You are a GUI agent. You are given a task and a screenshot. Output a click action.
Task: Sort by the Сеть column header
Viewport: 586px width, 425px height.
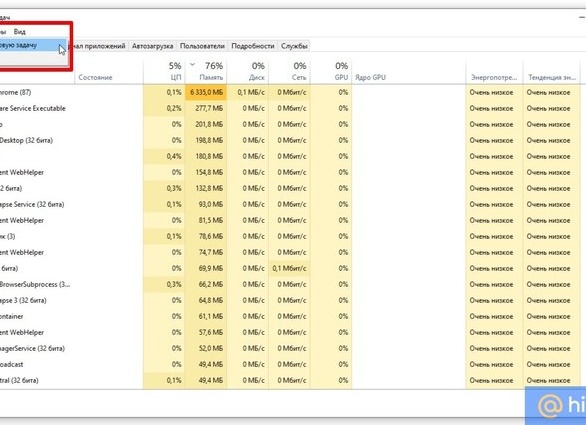289,71
